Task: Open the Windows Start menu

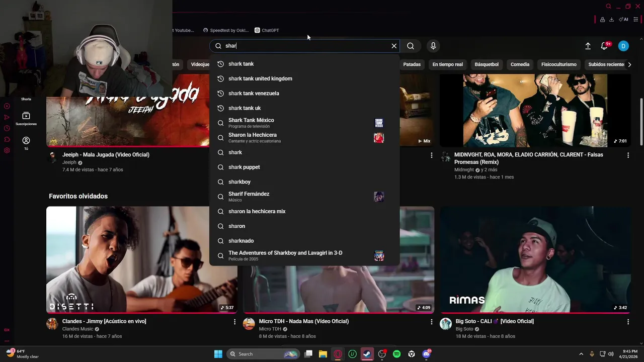Action: 218,354
